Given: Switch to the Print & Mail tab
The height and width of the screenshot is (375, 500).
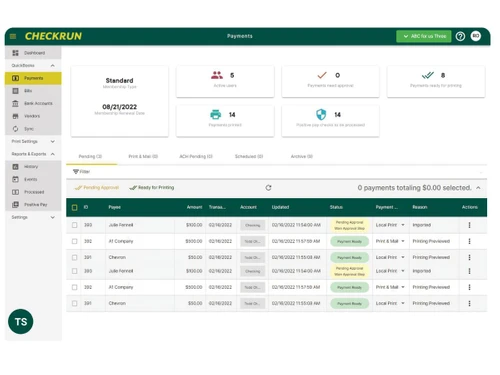Looking at the screenshot, I should [143, 156].
